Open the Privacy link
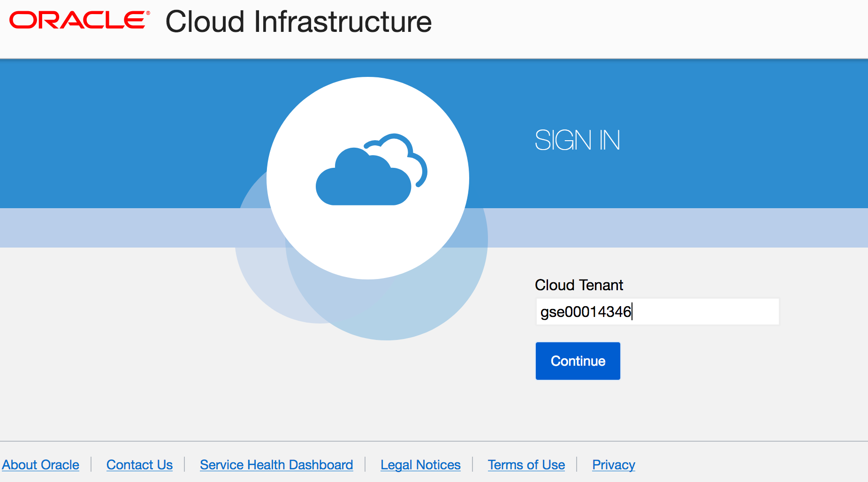Screen dimensions: 868x482 614,465
